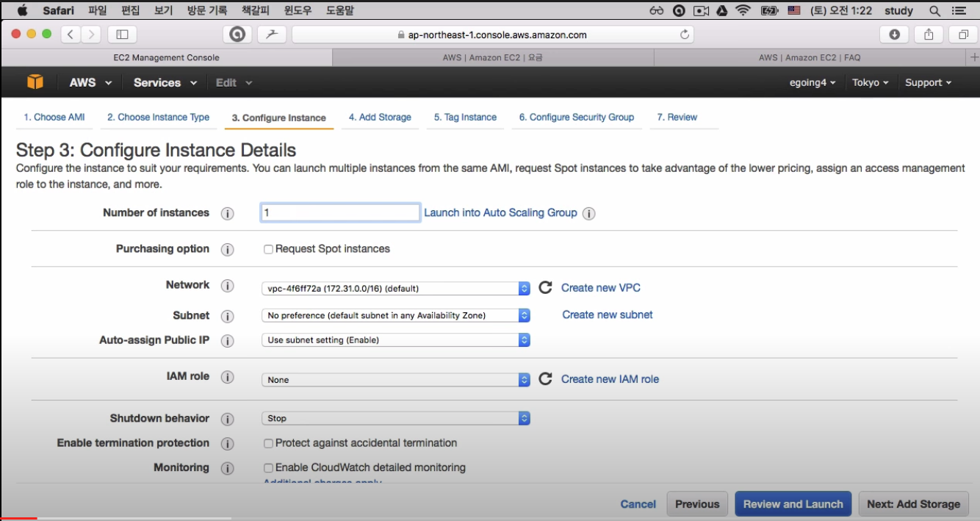Image resolution: width=980 pixels, height=521 pixels.
Task: Open the IAM role dropdown
Action: 396,380
